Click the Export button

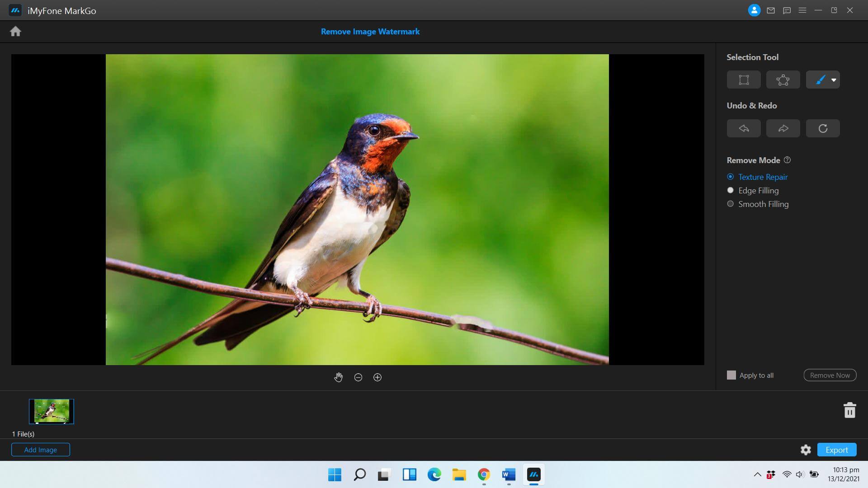(x=836, y=449)
